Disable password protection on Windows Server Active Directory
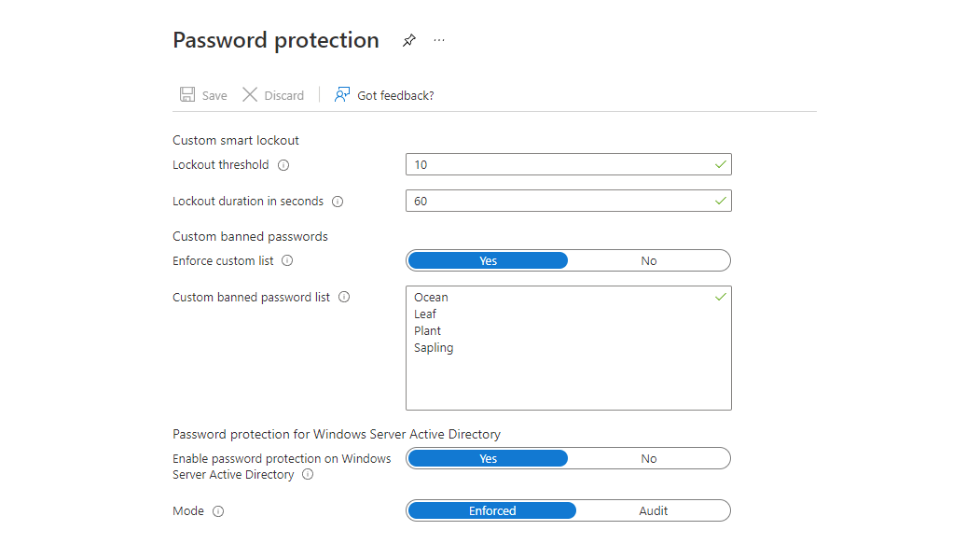Viewport: 980px width, 558px height. tap(649, 458)
